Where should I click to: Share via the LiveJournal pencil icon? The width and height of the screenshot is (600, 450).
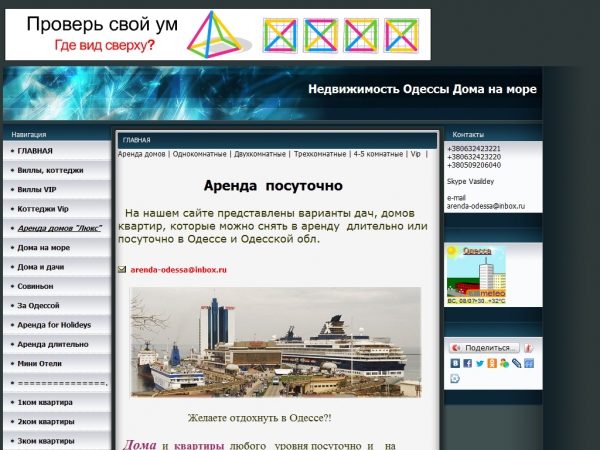point(516,363)
